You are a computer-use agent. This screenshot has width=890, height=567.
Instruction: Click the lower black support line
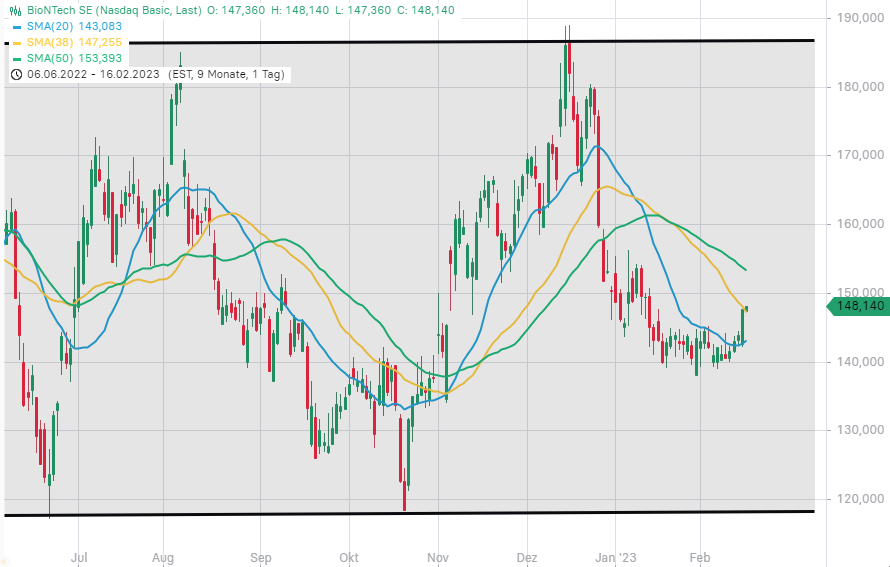[x=409, y=514]
